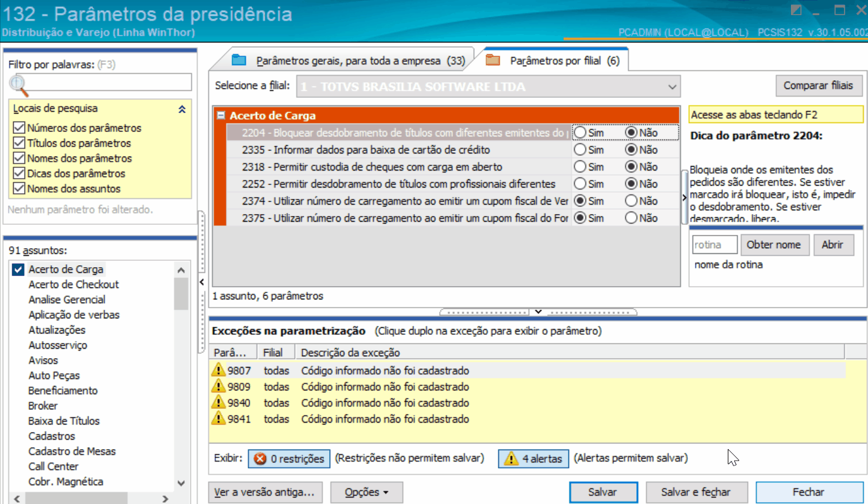Select Aplicação de verbas subject

[x=74, y=315]
